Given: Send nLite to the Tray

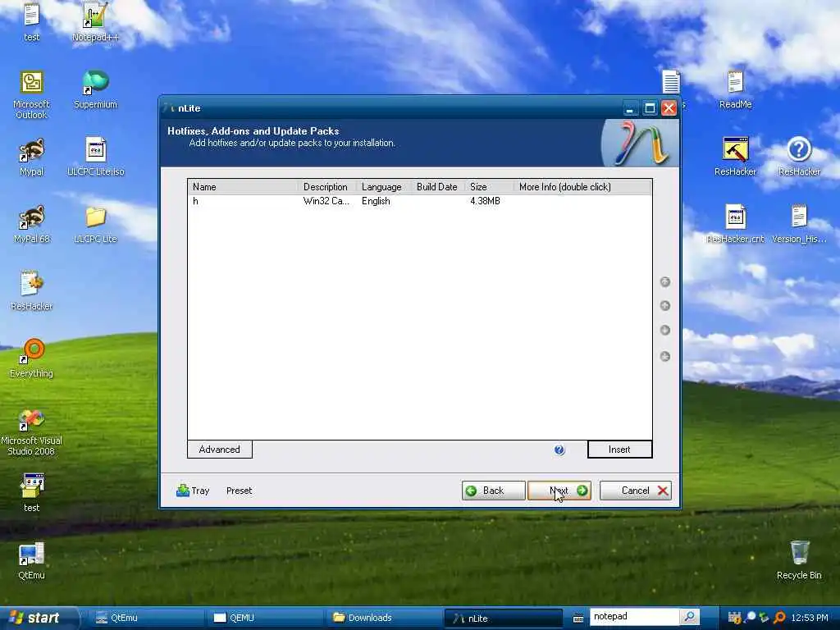Looking at the screenshot, I should point(193,491).
